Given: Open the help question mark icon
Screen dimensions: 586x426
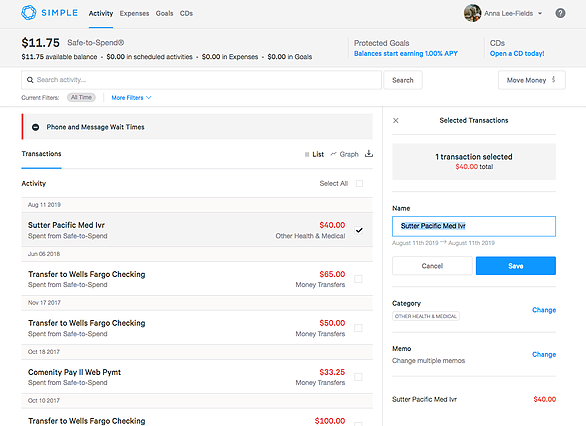Looking at the screenshot, I should pos(560,13).
